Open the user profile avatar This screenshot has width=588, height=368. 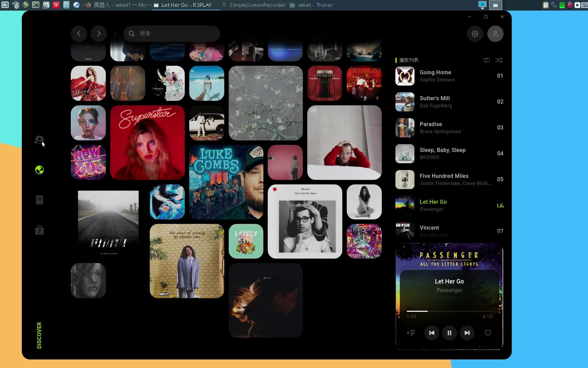pyautogui.click(x=495, y=34)
